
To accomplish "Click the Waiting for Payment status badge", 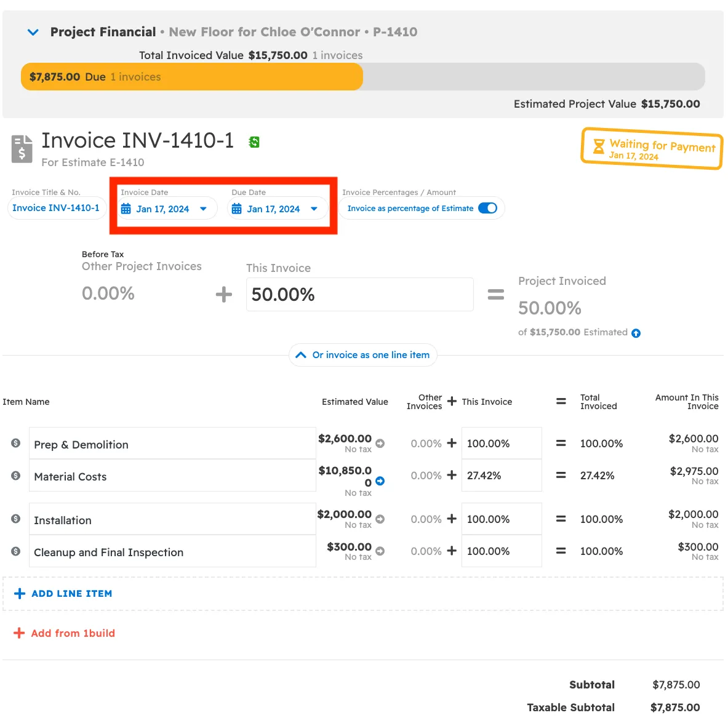I will tap(651, 150).
